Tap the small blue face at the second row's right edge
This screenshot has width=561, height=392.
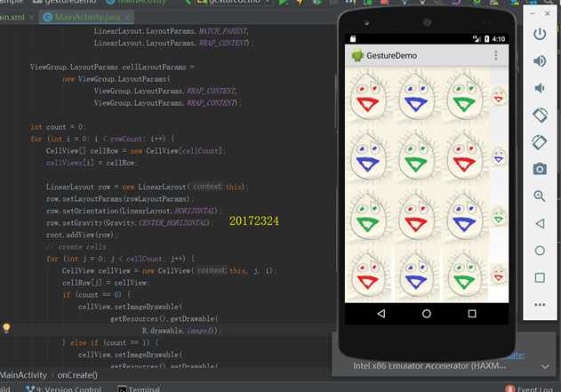pos(499,156)
